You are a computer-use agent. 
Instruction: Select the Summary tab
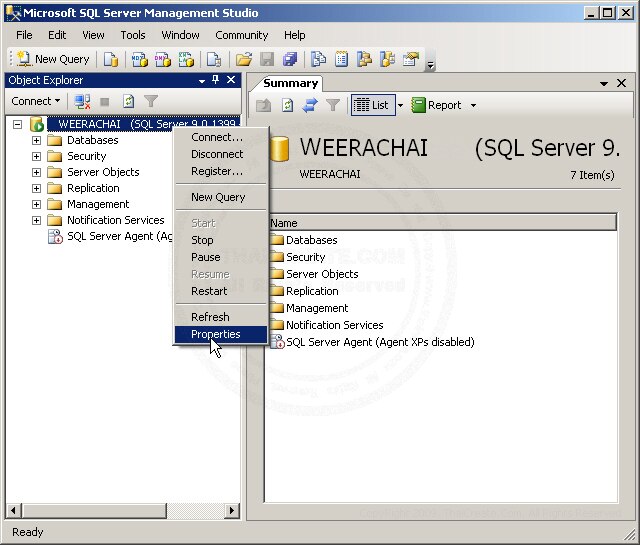[290, 83]
